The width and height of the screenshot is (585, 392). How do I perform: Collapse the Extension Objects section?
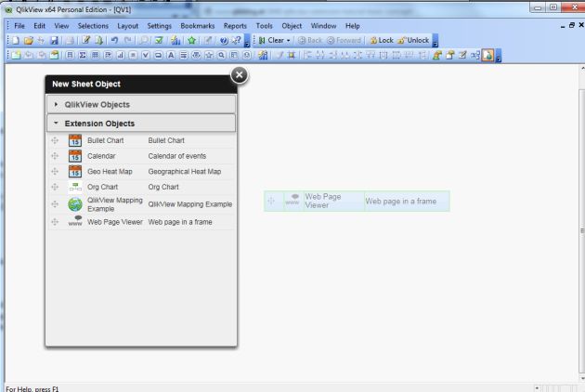click(x=141, y=124)
